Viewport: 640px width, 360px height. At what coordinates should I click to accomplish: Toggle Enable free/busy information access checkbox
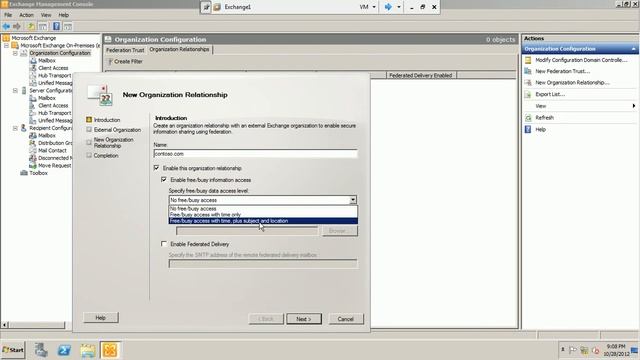pyautogui.click(x=164, y=180)
